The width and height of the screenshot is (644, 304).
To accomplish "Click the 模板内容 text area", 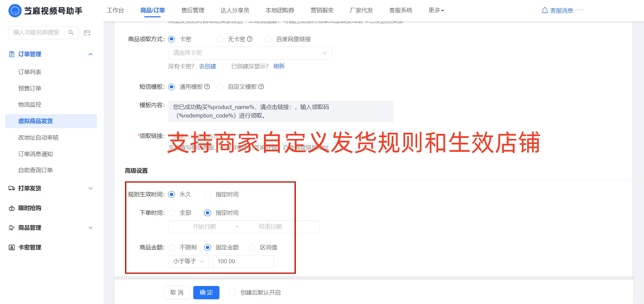I will [x=281, y=111].
